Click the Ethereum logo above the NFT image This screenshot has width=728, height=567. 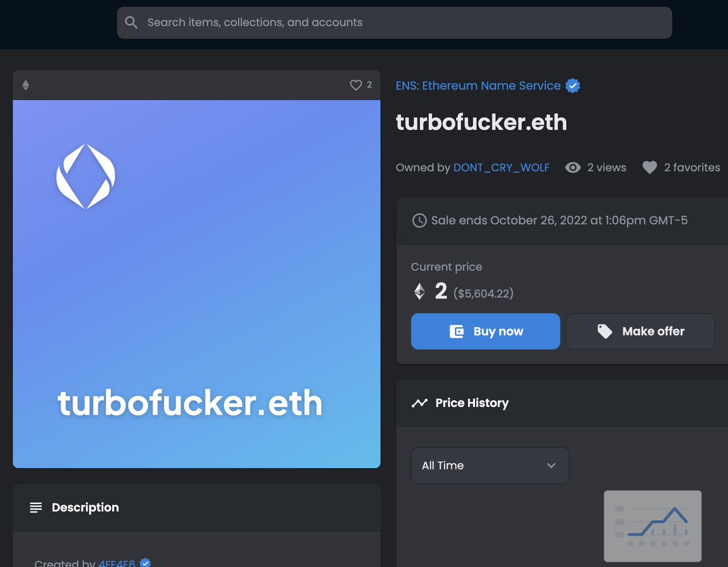click(x=25, y=86)
